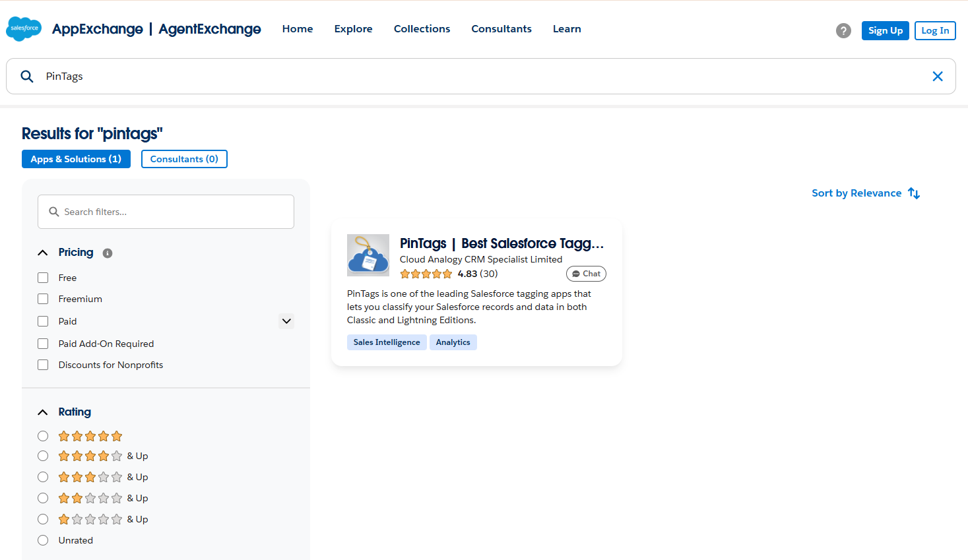Open the Explore menu item
The width and height of the screenshot is (968, 560).
353,29
